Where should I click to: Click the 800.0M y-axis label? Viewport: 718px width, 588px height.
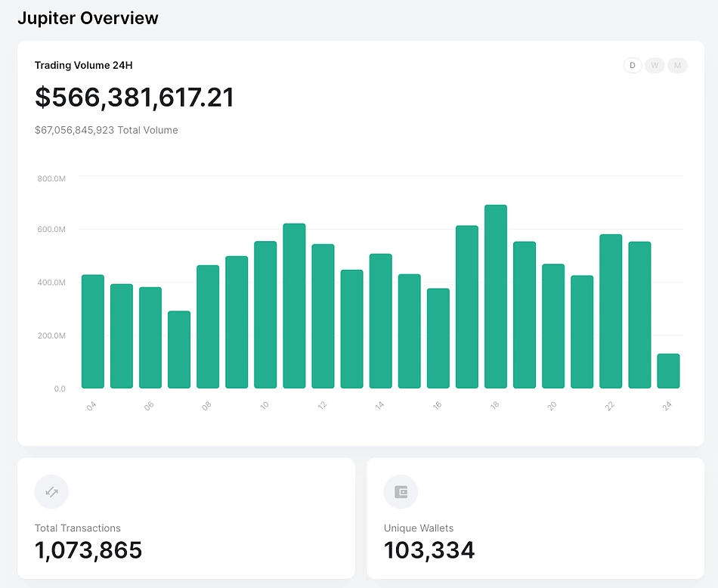51,178
